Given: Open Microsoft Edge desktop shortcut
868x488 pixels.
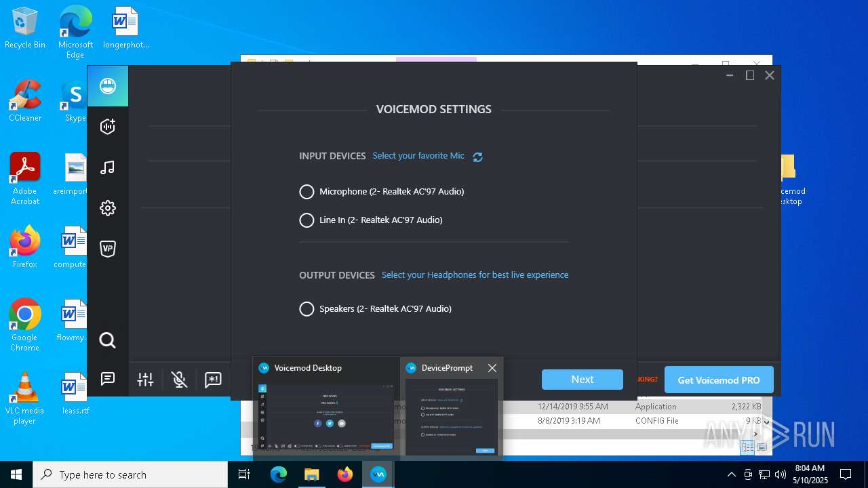Looking at the screenshot, I should (75, 33).
